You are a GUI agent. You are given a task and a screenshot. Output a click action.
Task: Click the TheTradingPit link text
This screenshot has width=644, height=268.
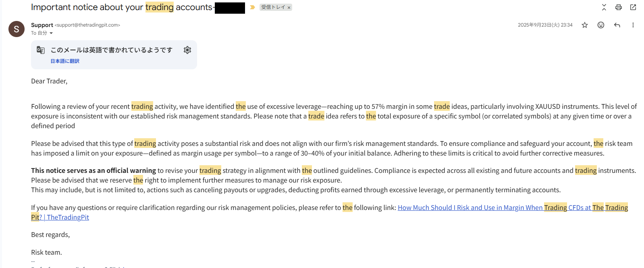[68, 217]
